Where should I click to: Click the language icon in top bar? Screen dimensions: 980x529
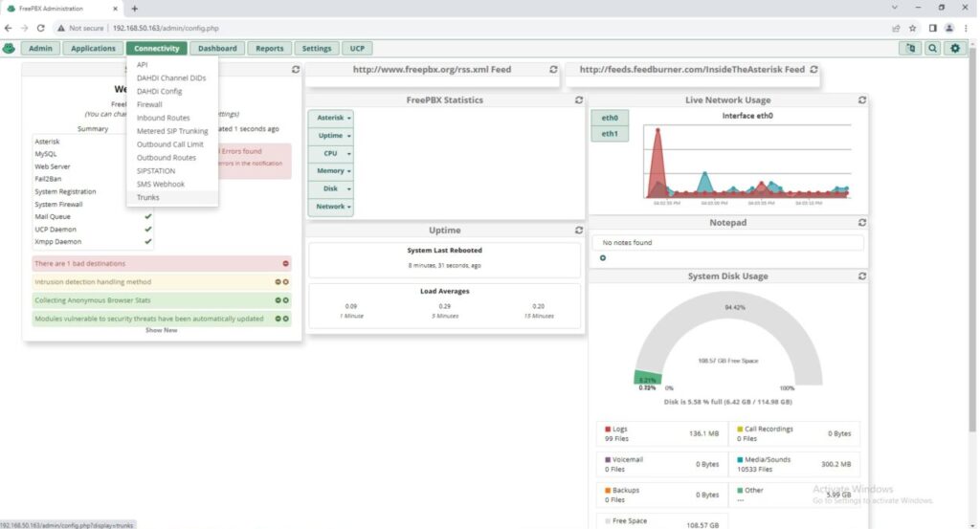[909, 48]
